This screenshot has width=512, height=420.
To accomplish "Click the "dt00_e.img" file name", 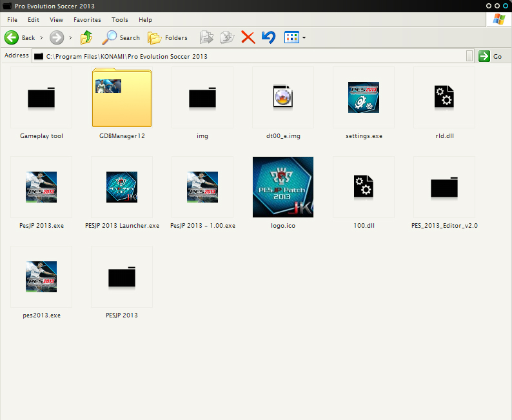I will pyautogui.click(x=283, y=136).
